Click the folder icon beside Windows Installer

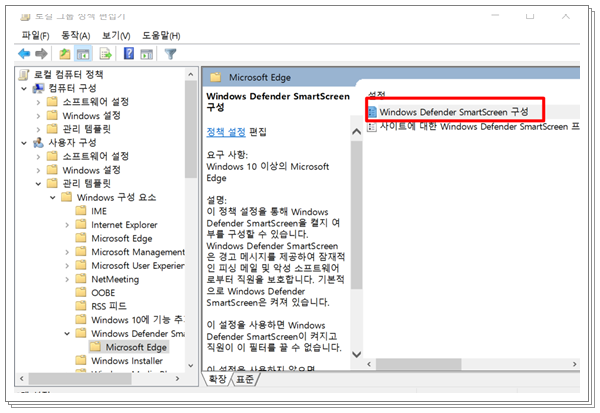click(81, 361)
